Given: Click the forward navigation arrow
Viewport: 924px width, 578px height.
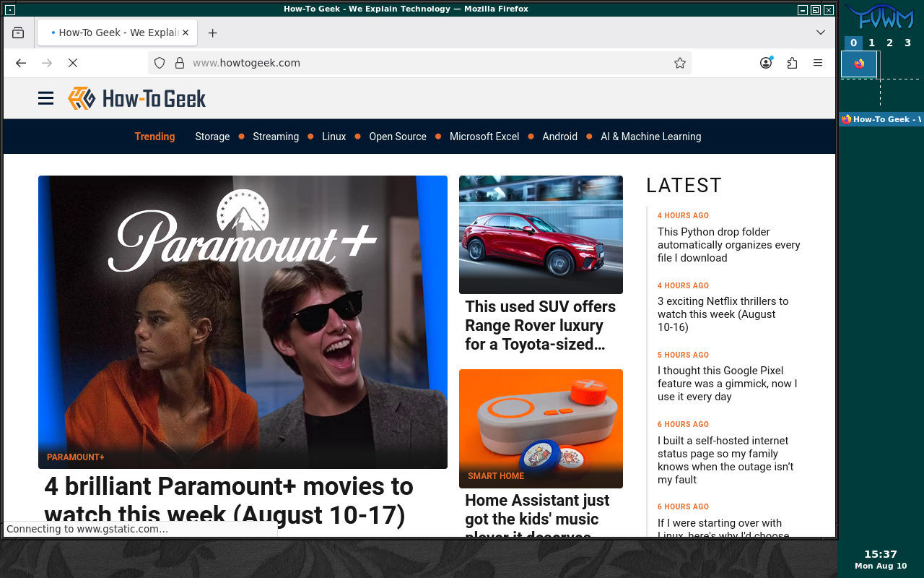Looking at the screenshot, I should click(47, 63).
